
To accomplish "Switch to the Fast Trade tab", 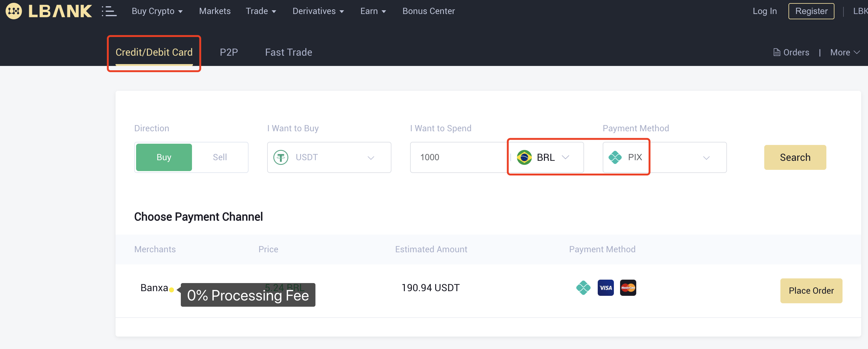I will click(288, 52).
